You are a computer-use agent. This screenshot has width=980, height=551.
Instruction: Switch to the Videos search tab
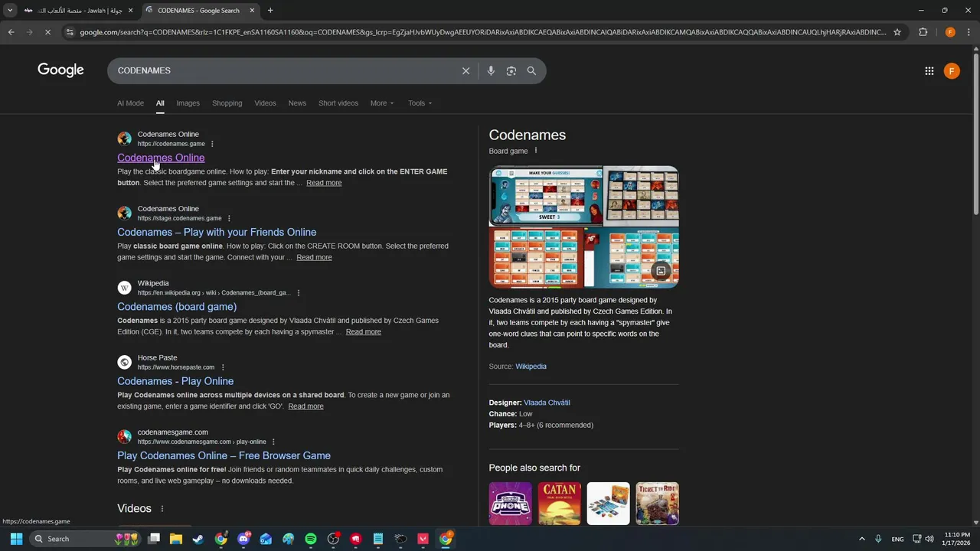pos(265,103)
